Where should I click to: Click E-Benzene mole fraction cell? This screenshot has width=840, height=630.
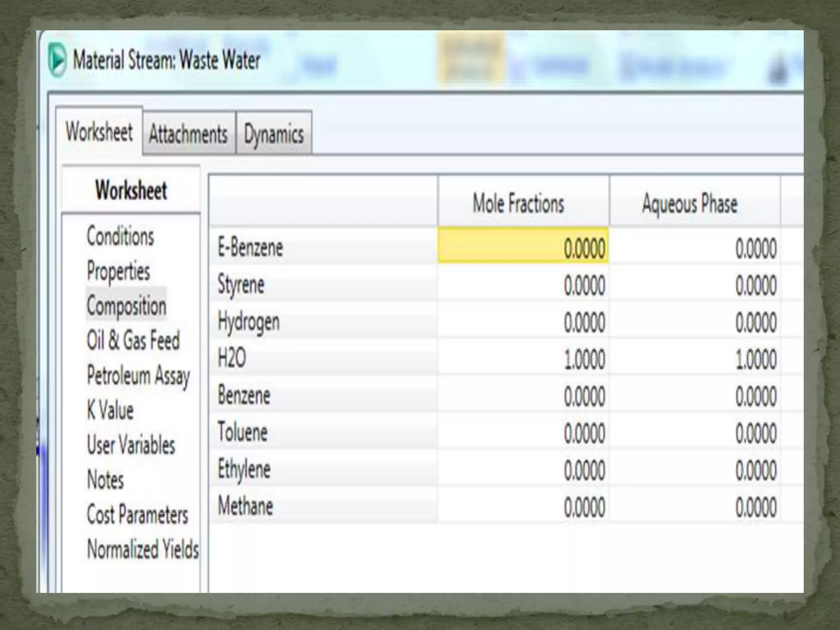(x=523, y=247)
